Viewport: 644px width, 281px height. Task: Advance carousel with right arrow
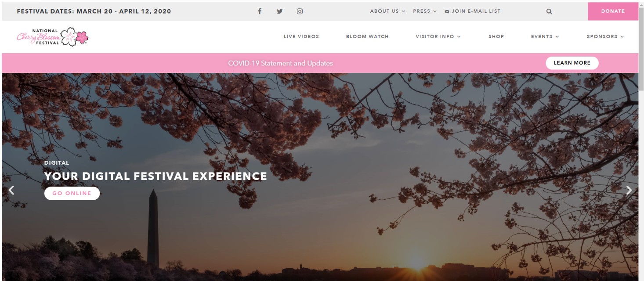pyautogui.click(x=629, y=190)
